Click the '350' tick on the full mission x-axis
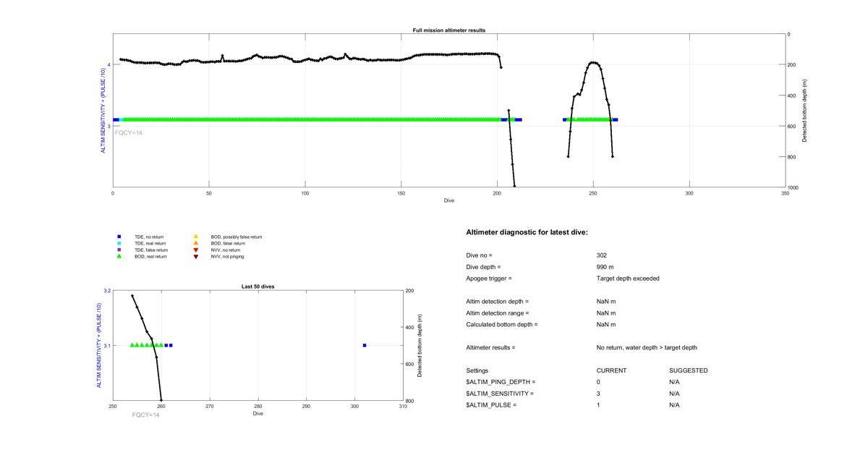868x450 pixels. pos(785,193)
